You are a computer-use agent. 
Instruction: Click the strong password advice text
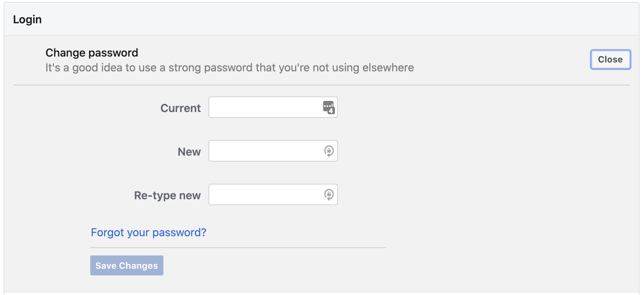click(x=229, y=67)
